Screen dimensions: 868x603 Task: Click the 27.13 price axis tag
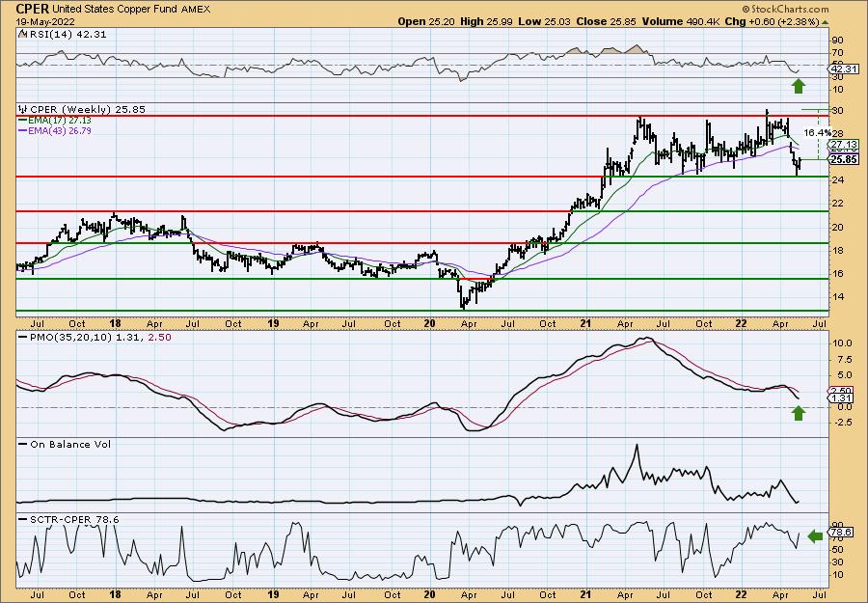[843, 145]
